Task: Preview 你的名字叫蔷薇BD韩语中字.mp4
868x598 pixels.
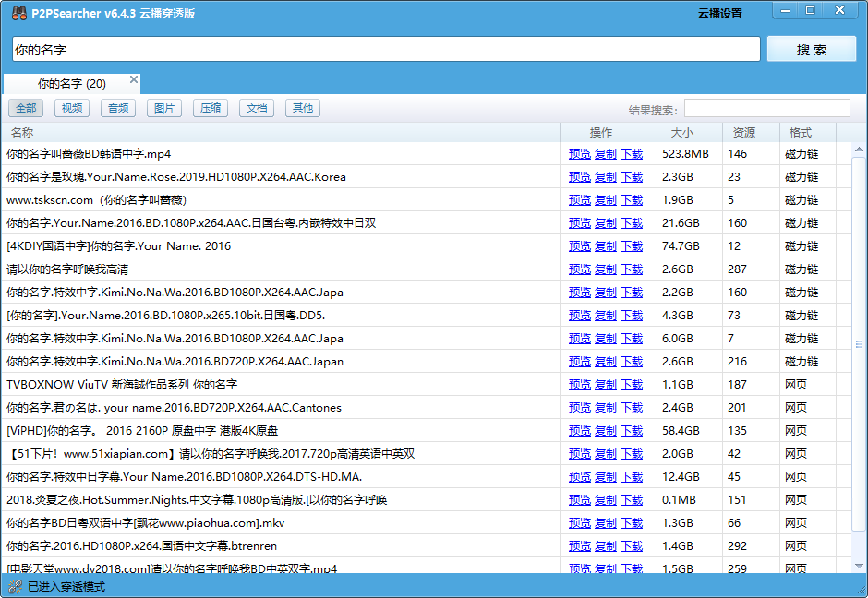Action: point(580,154)
